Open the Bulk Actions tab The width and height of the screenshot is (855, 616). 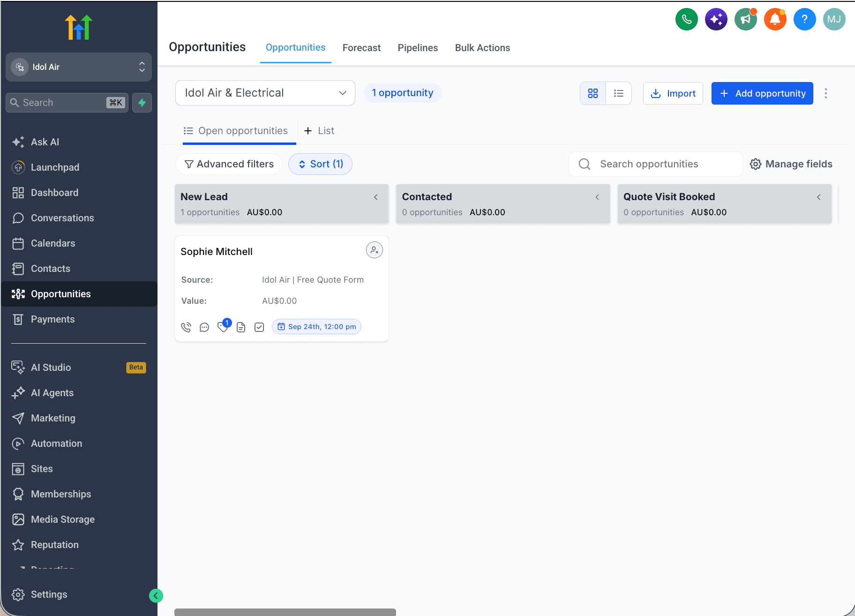coord(482,48)
